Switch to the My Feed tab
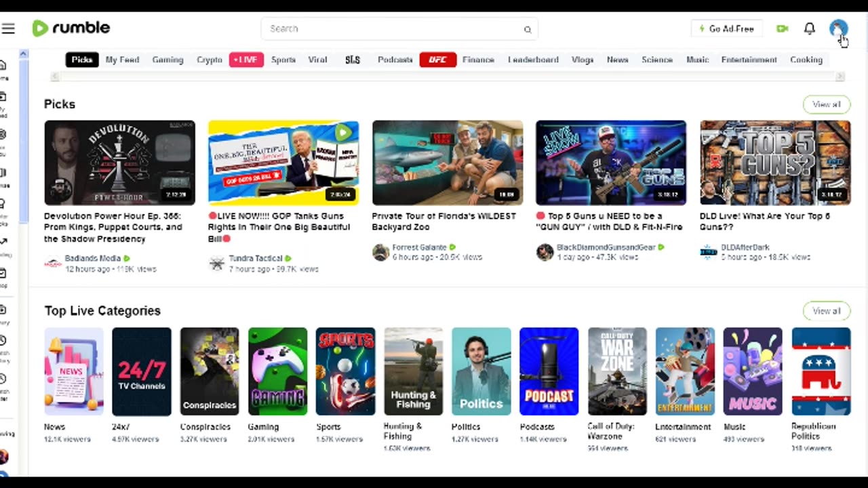Screen dimensions: 868x488 [122, 60]
